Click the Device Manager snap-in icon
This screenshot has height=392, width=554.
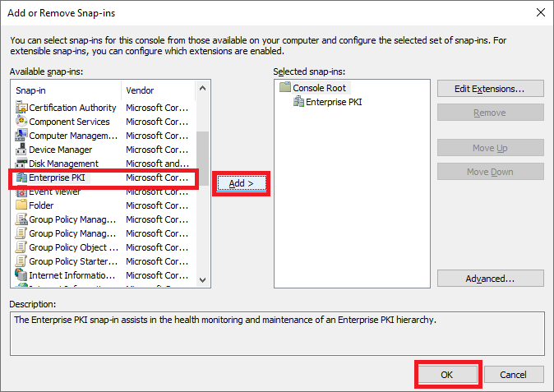21,150
